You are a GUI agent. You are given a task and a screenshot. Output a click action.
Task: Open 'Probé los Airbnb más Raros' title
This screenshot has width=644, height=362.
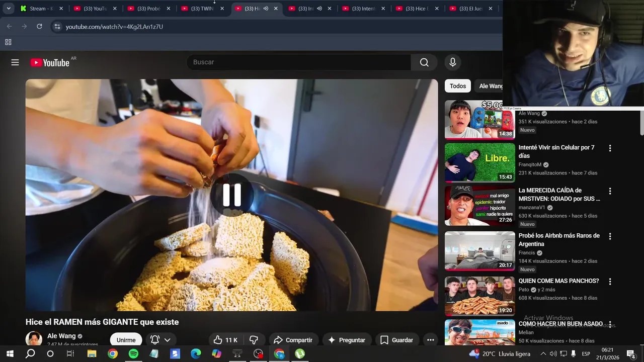559,240
